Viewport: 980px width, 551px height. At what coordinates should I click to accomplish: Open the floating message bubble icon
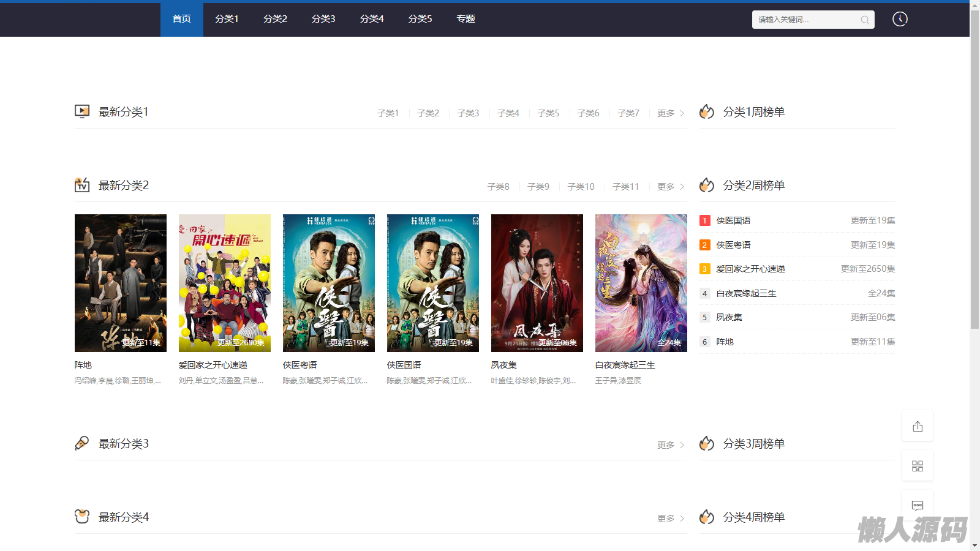918,505
